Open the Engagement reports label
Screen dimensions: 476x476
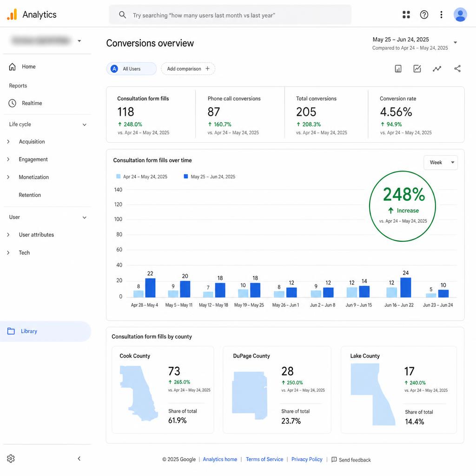click(x=33, y=159)
